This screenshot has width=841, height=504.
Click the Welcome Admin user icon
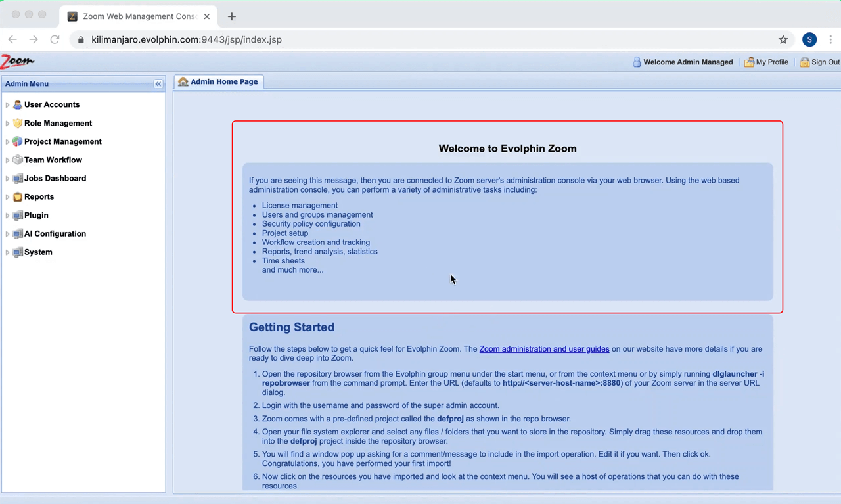[x=637, y=62]
